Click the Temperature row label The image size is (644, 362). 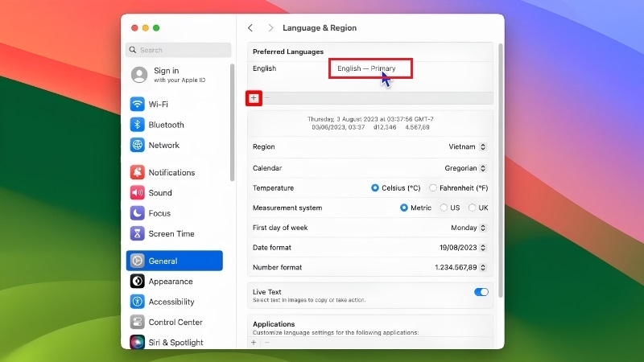click(x=273, y=188)
